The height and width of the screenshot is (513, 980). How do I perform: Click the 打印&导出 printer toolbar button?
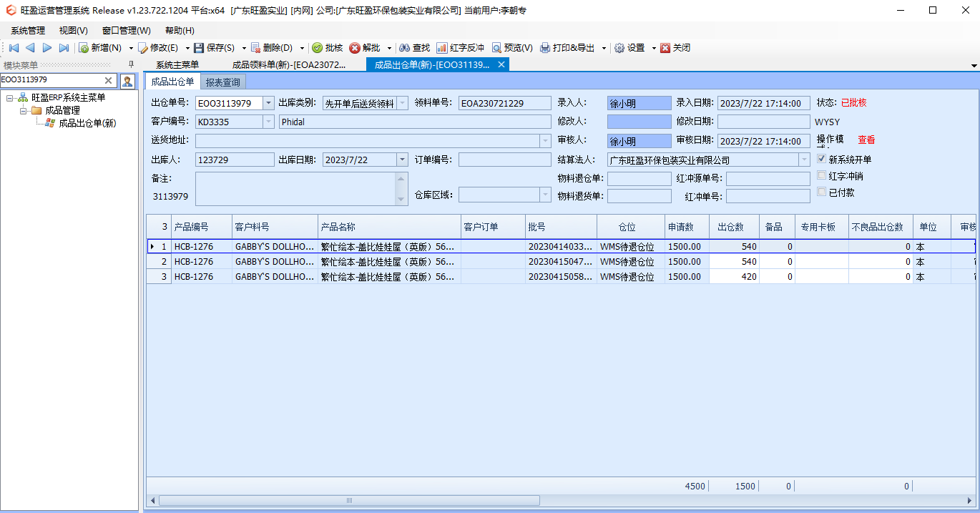[x=567, y=48]
